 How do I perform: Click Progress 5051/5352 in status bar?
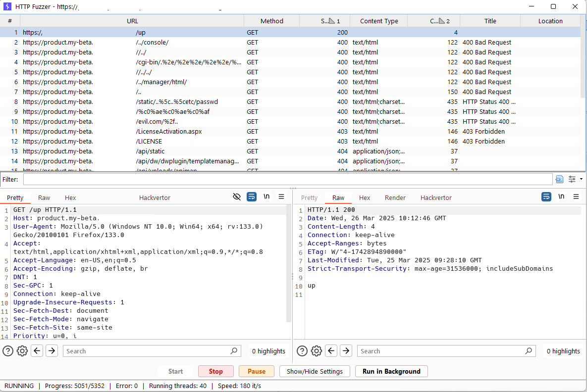(x=74, y=386)
